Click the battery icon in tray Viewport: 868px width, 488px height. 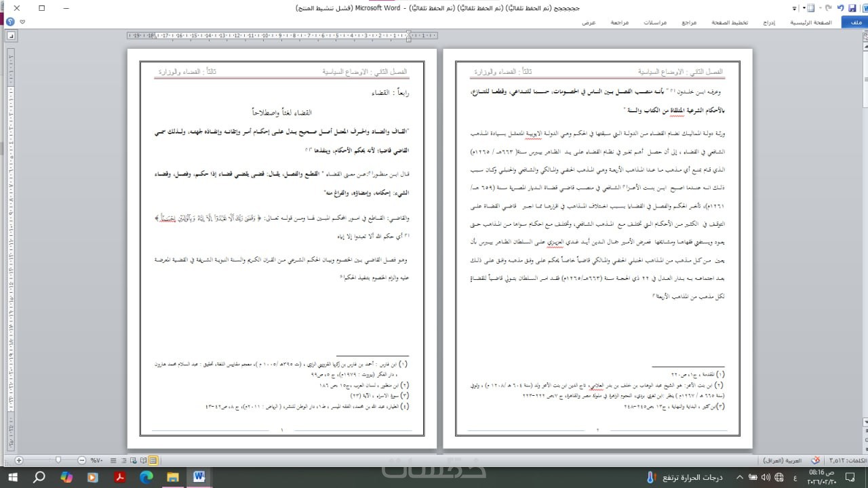(x=753, y=477)
